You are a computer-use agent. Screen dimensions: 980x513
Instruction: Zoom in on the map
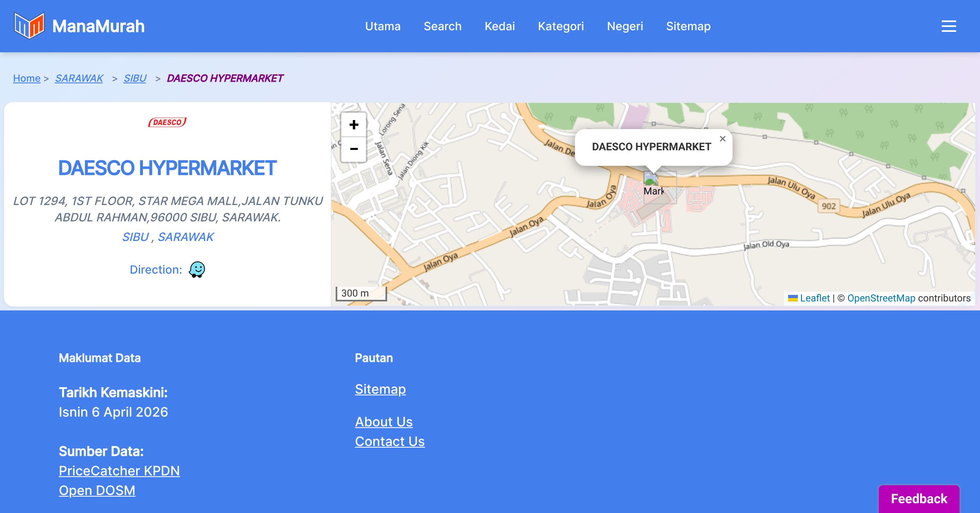[354, 125]
